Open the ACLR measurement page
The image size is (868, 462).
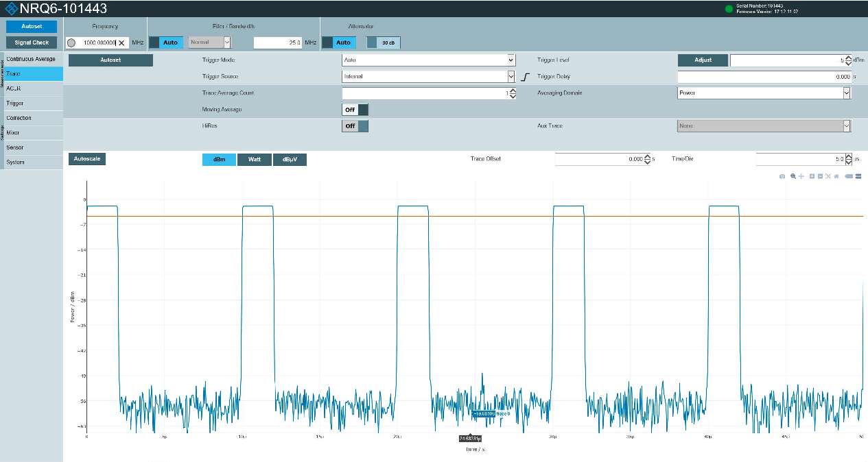pyautogui.click(x=33, y=88)
